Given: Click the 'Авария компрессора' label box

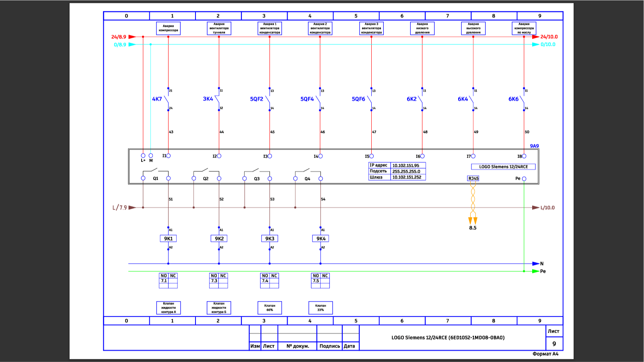Looking at the screenshot, I should point(168,29).
